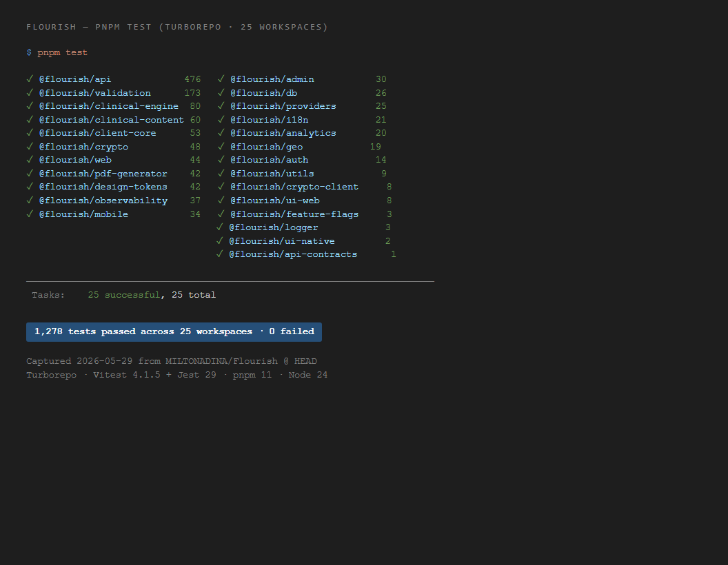Click the checkmark beside @flourish/admin
The image size is (728, 565).
pyautogui.click(x=221, y=79)
